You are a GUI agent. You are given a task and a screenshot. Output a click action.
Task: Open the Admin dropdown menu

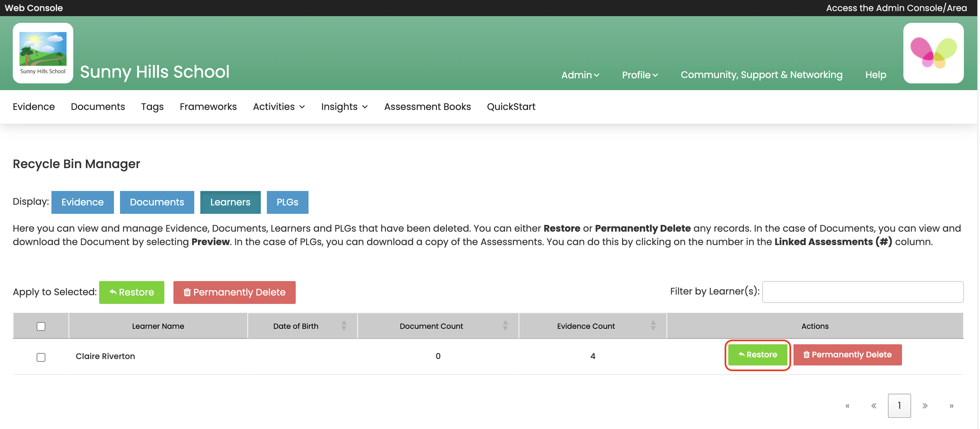(580, 75)
